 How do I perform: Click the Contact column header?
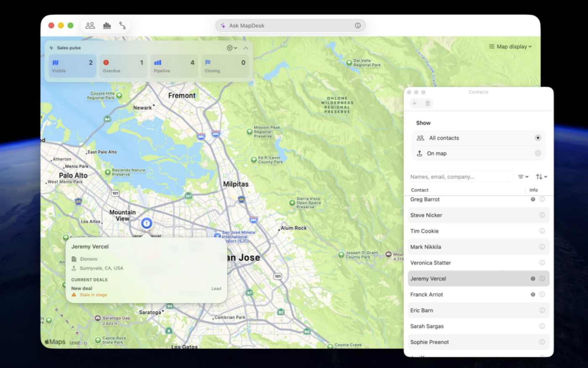(420, 190)
